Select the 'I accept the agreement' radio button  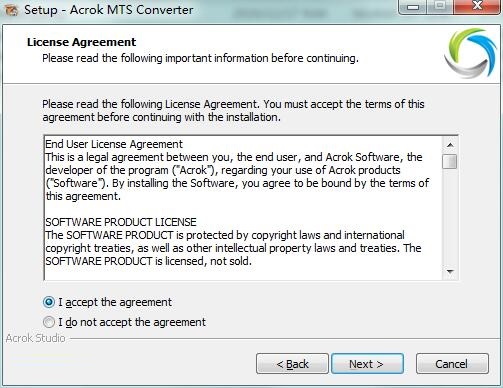49,302
